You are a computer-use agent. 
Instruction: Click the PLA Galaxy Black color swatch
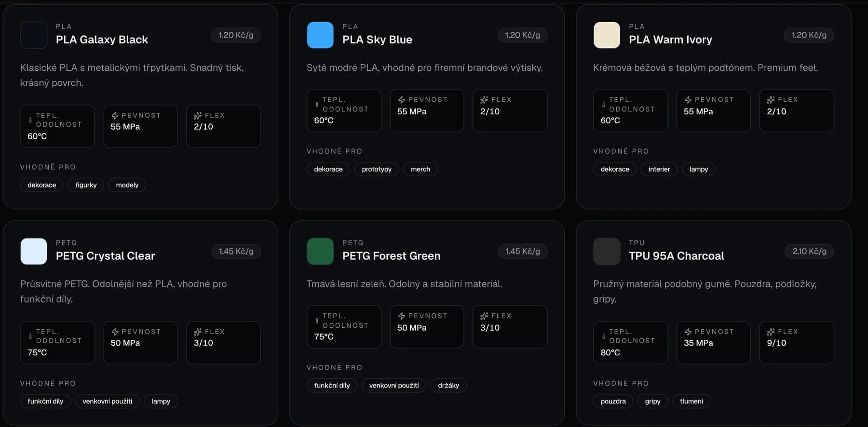coord(34,35)
